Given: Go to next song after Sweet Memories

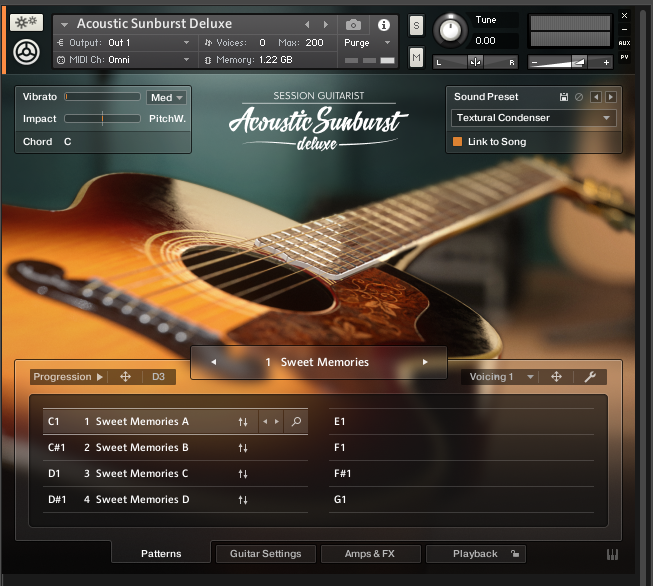Looking at the screenshot, I should tap(425, 362).
